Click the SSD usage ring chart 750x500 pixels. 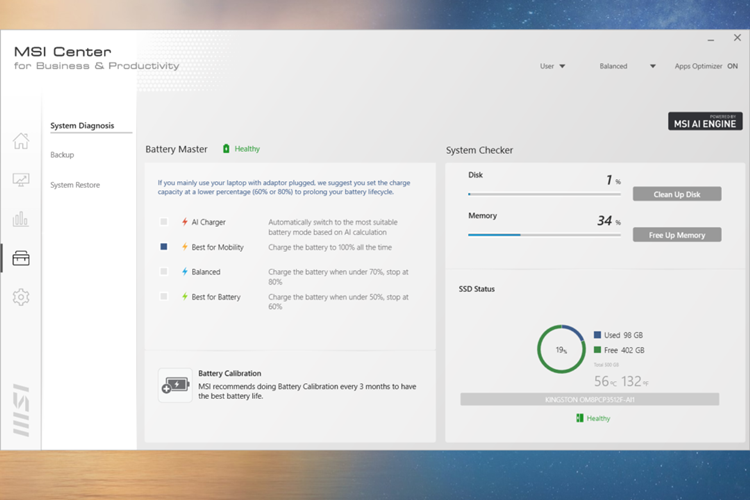561,349
